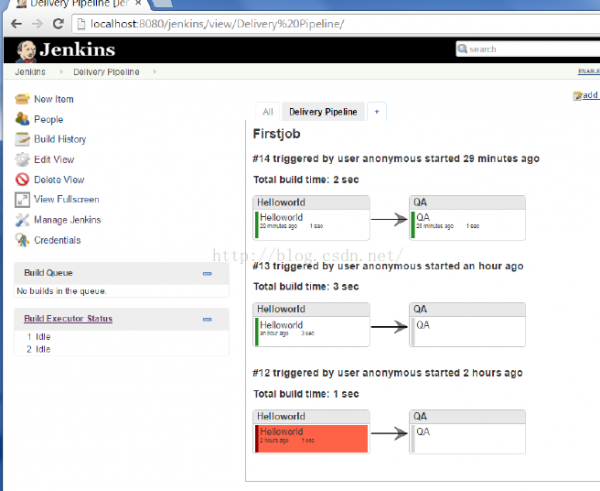Open the New Item link
This screenshot has width=600, height=491.
(x=54, y=99)
